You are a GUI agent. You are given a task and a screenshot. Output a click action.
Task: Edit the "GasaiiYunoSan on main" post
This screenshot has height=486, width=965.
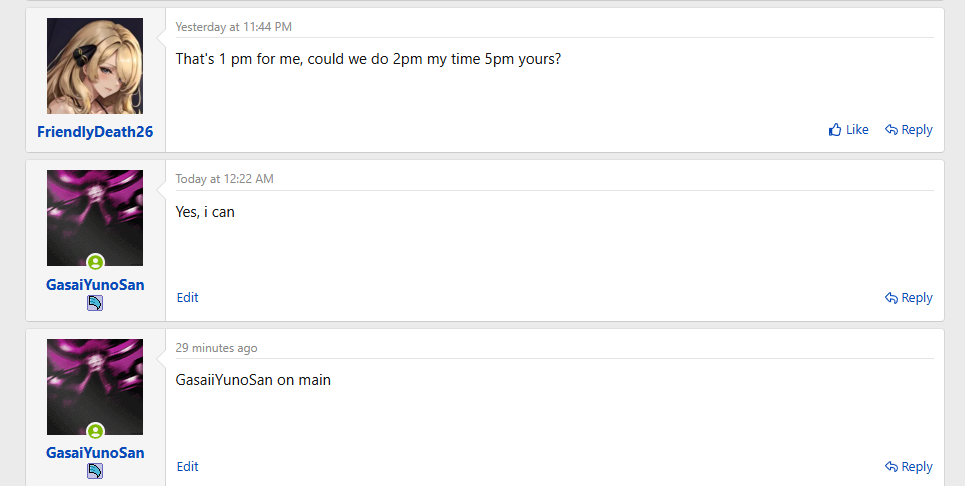[188, 466]
